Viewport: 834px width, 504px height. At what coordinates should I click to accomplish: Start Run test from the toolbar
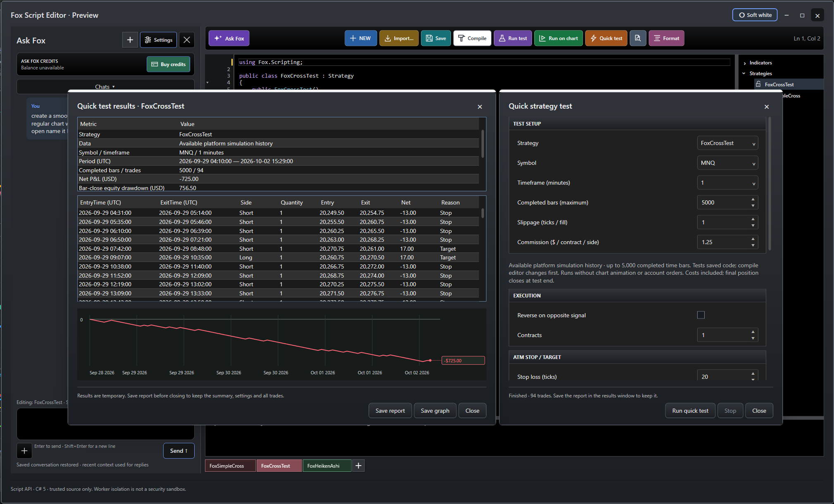pyautogui.click(x=513, y=38)
